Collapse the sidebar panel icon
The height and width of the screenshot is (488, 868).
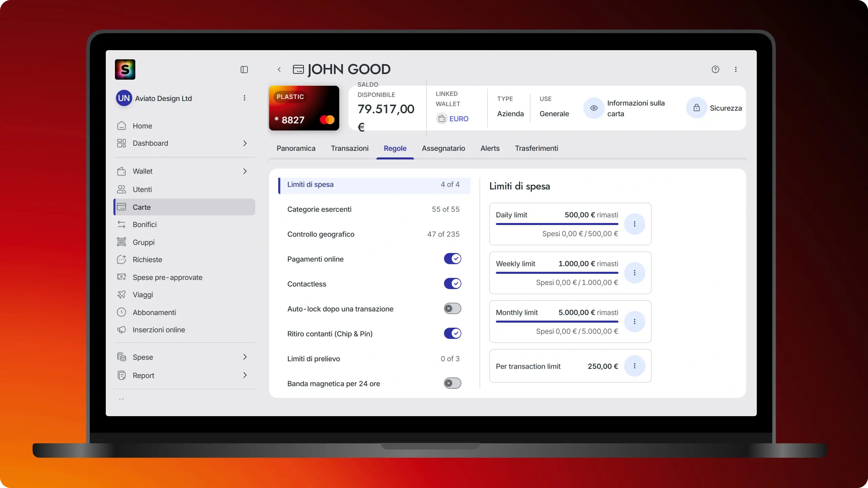click(244, 69)
